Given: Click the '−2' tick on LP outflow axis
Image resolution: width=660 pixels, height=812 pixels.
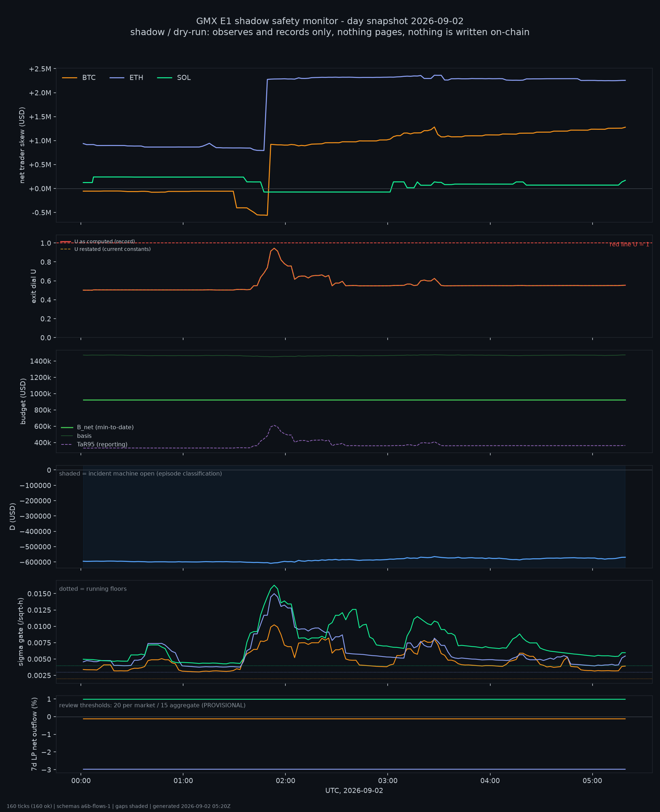Looking at the screenshot, I should click(46, 752).
